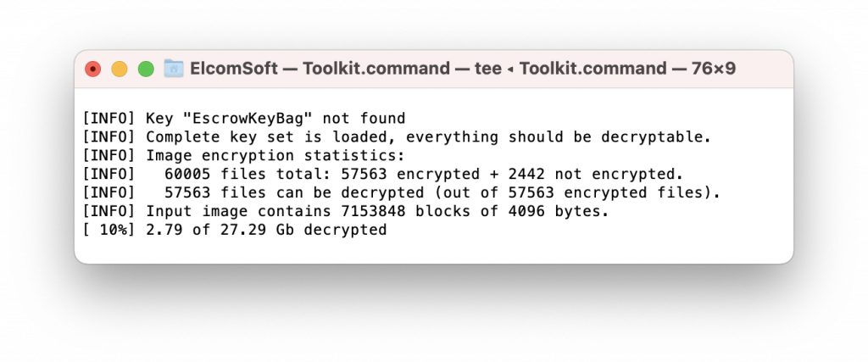
Task: Click the ElcomSoft text in window title
Action: [x=234, y=69]
